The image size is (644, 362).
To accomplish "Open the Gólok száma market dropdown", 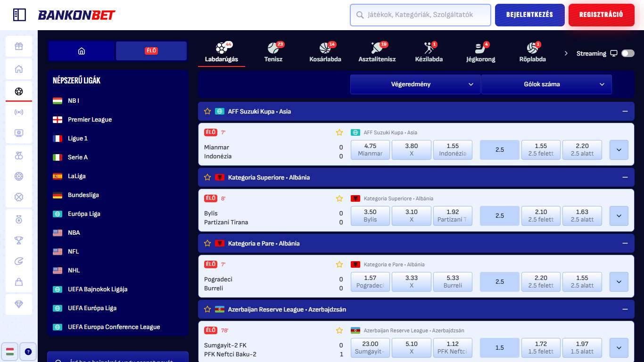I will (546, 84).
